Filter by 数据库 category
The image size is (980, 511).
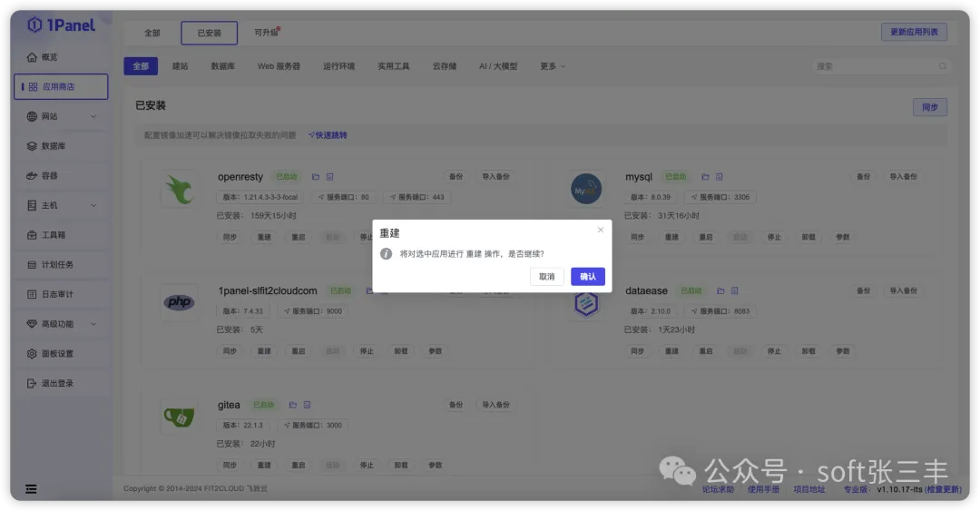[222, 66]
